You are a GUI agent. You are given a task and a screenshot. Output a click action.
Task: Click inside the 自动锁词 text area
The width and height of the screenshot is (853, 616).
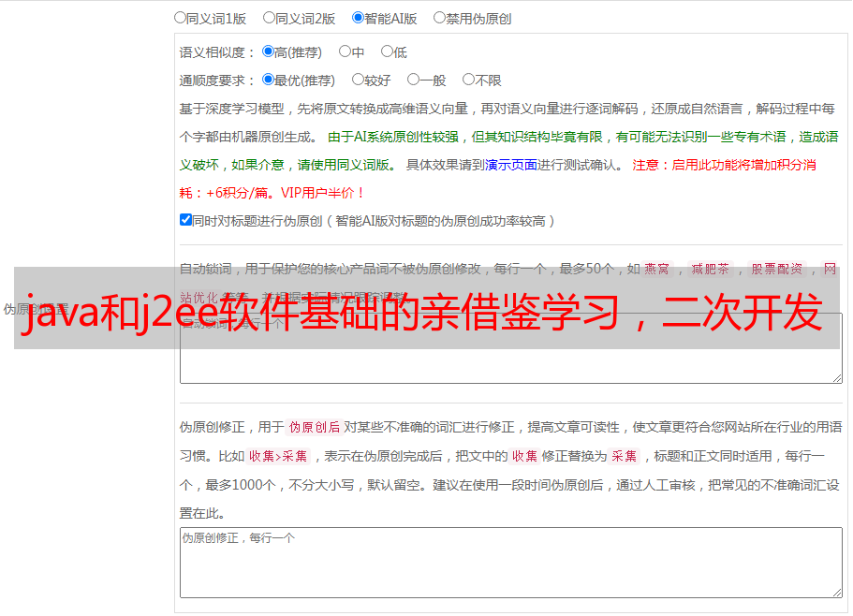511,348
